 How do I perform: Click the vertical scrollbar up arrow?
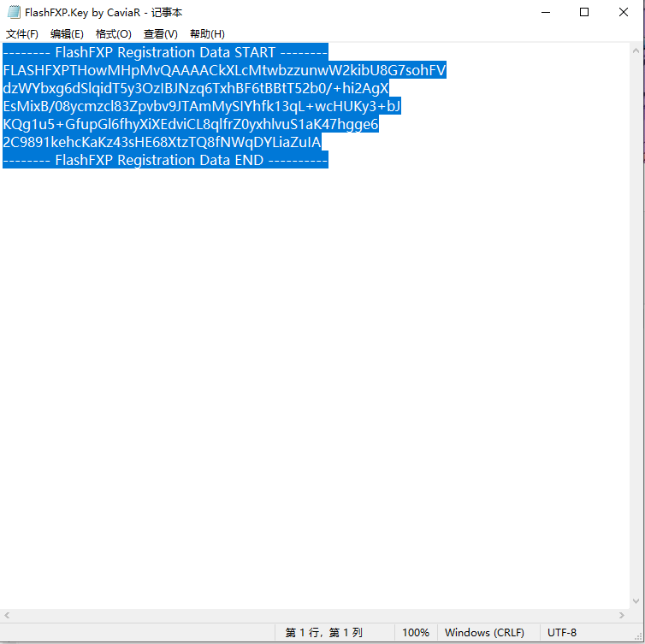[636, 50]
